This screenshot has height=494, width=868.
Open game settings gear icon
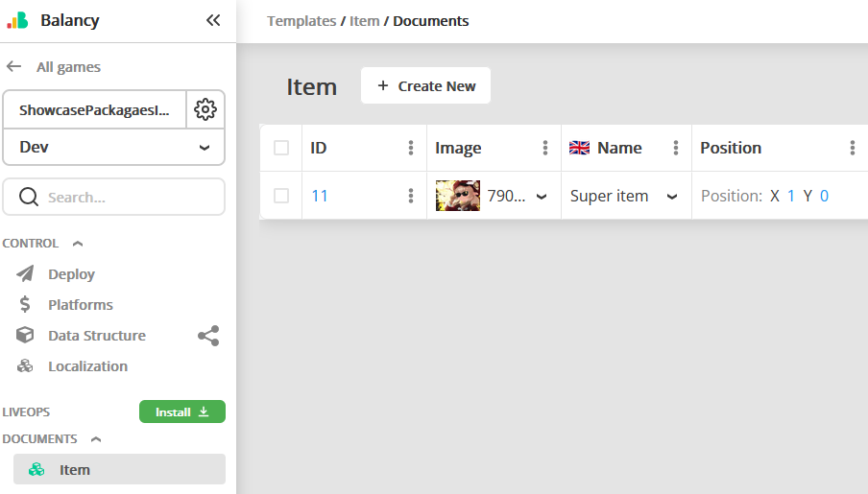click(205, 109)
